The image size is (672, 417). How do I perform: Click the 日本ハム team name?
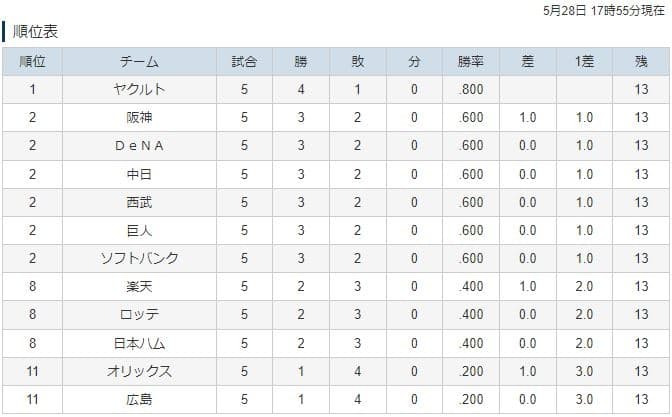pos(139,343)
